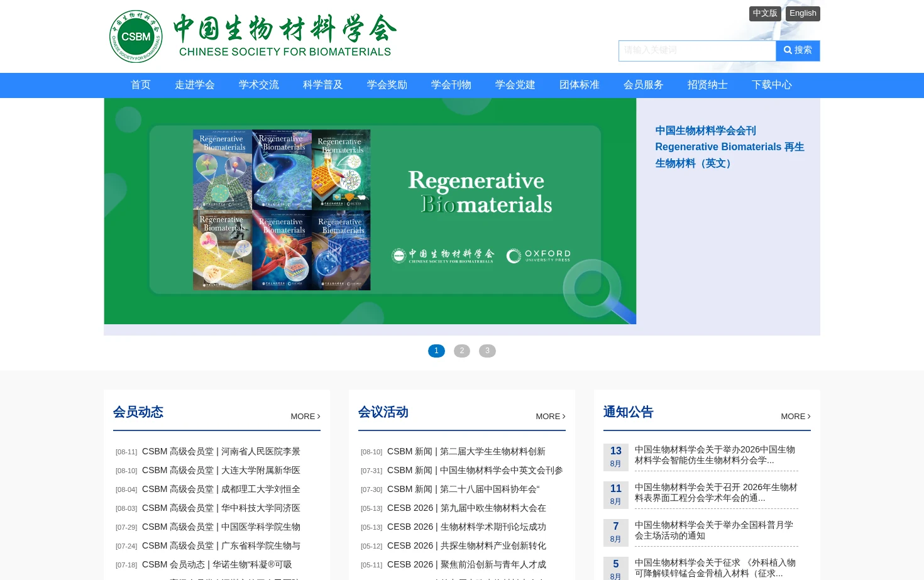
Task: Click the 13 8月 date badge
Action: 616,457
